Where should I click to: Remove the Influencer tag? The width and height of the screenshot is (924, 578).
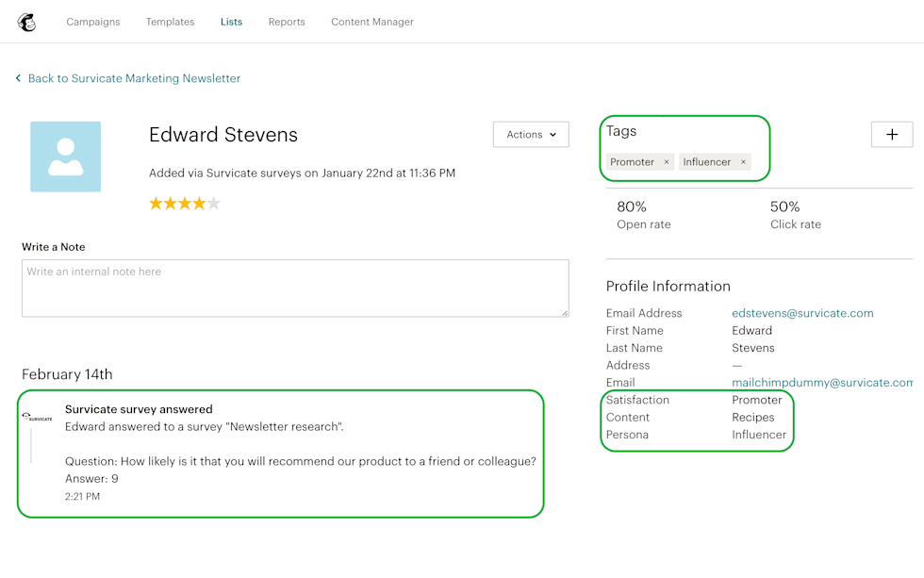click(743, 162)
